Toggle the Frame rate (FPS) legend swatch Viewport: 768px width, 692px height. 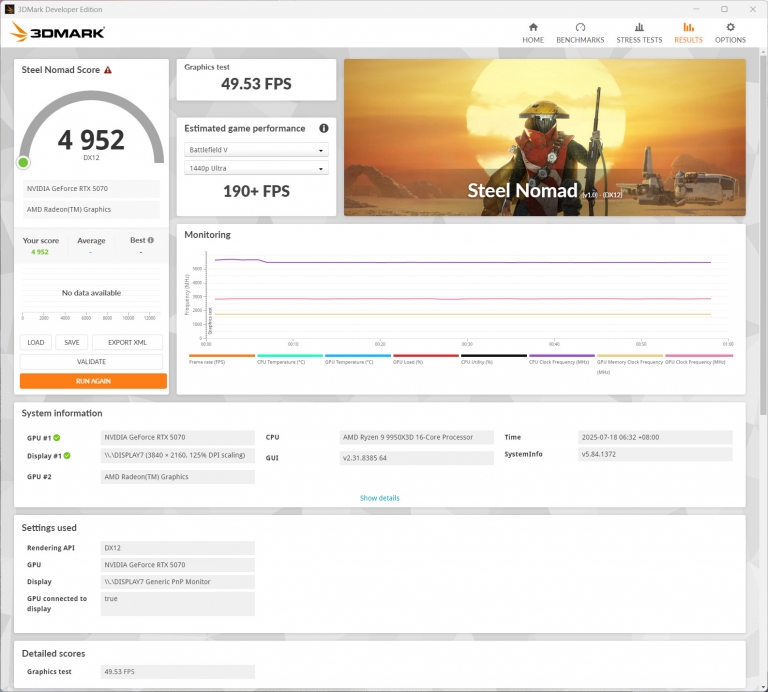222,356
